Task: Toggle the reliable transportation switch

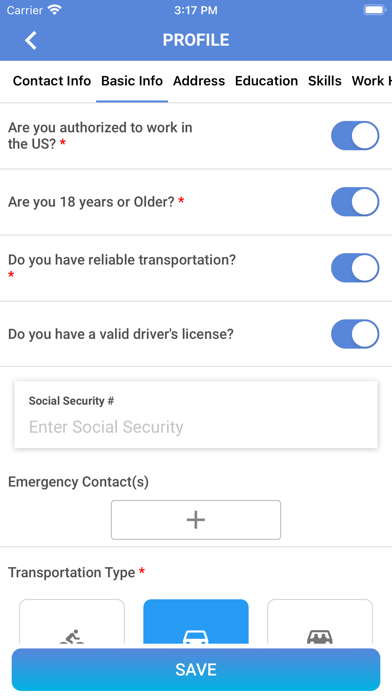Action: click(355, 268)
